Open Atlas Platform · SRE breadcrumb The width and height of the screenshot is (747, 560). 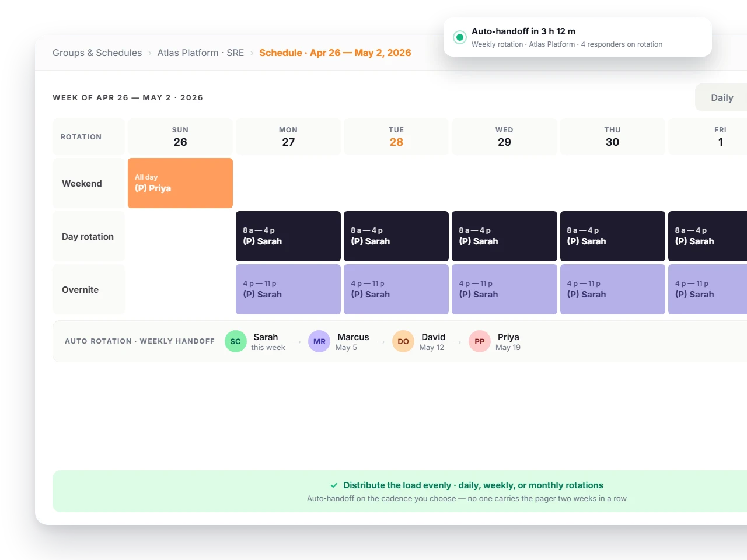click(x=201, y=52)
